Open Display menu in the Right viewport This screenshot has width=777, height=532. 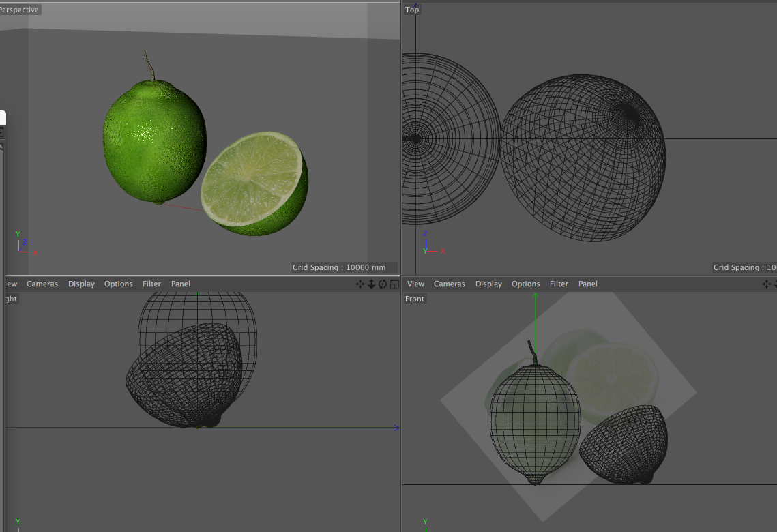81,284
